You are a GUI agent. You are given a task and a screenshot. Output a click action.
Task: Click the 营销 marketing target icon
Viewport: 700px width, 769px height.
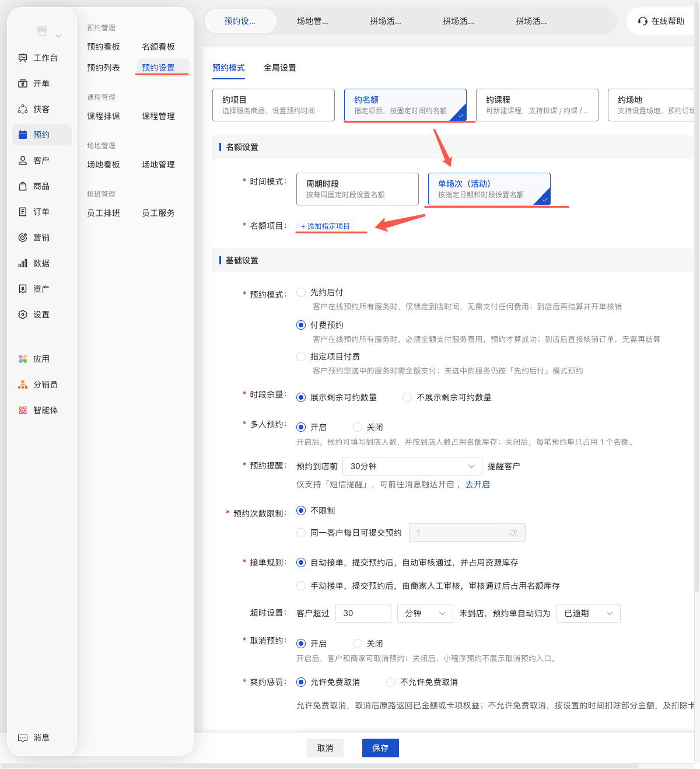click(x=23, y=237)
